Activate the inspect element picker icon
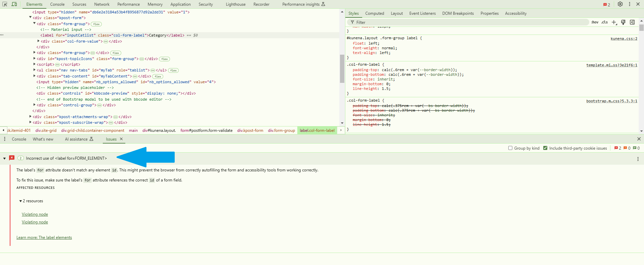 5,4
